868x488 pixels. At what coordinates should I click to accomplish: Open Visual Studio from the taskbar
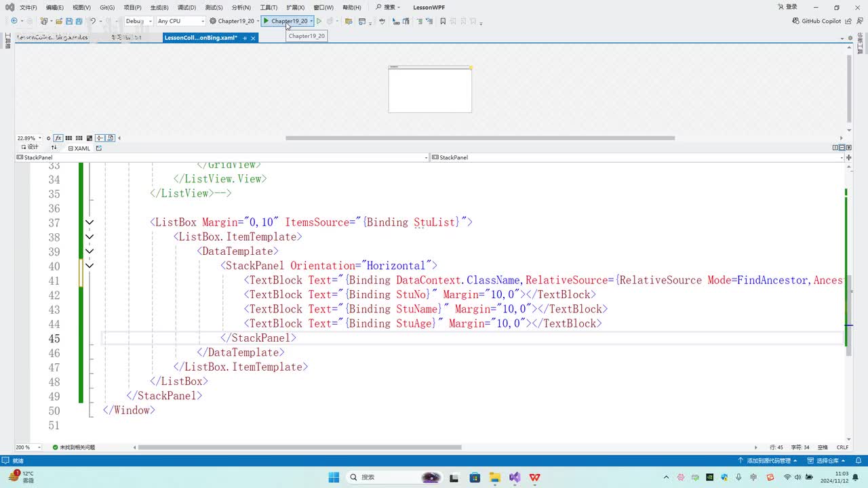(515, 477)
